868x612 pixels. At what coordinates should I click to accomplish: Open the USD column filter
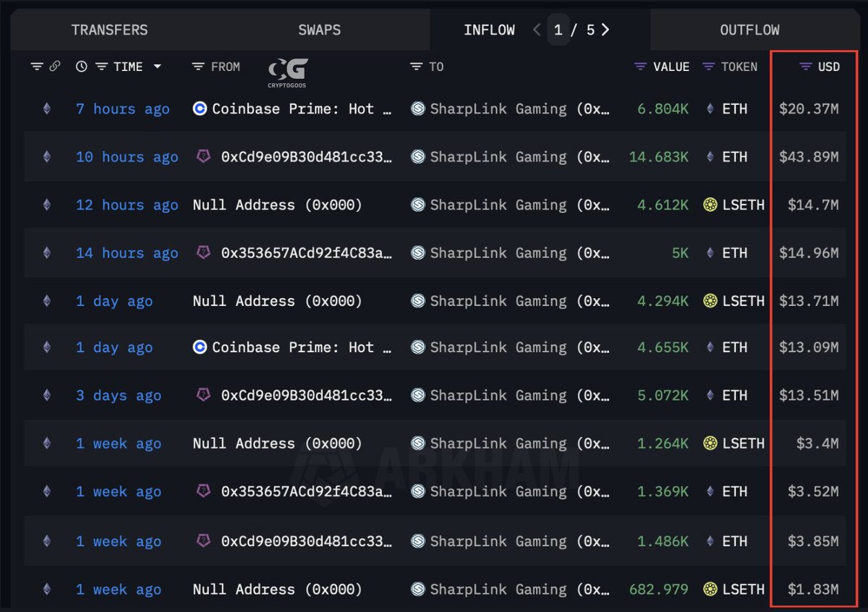(806, 67)
